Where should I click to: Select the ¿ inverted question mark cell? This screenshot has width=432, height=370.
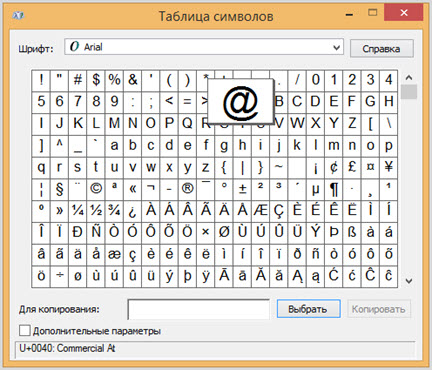132,211
